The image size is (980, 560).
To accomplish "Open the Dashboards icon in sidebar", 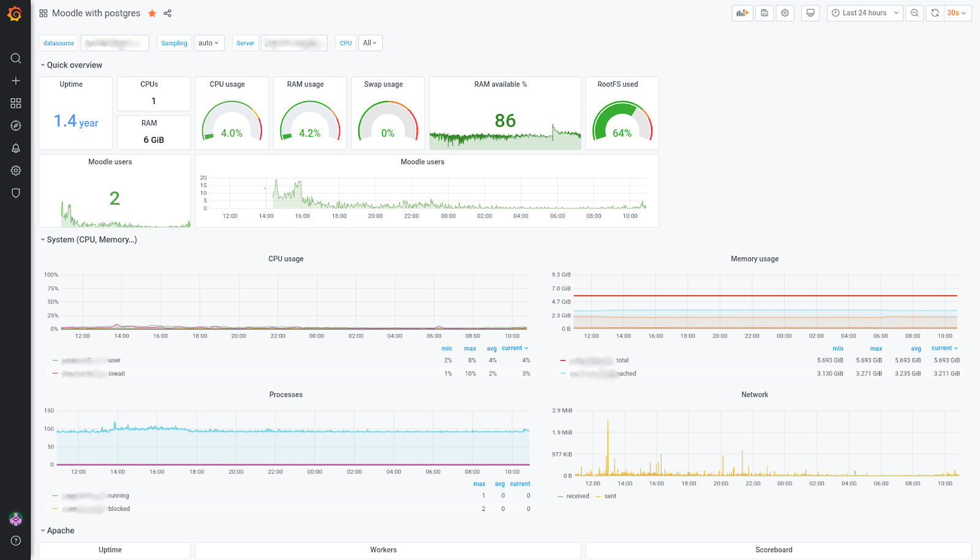I will pos(16,103).
